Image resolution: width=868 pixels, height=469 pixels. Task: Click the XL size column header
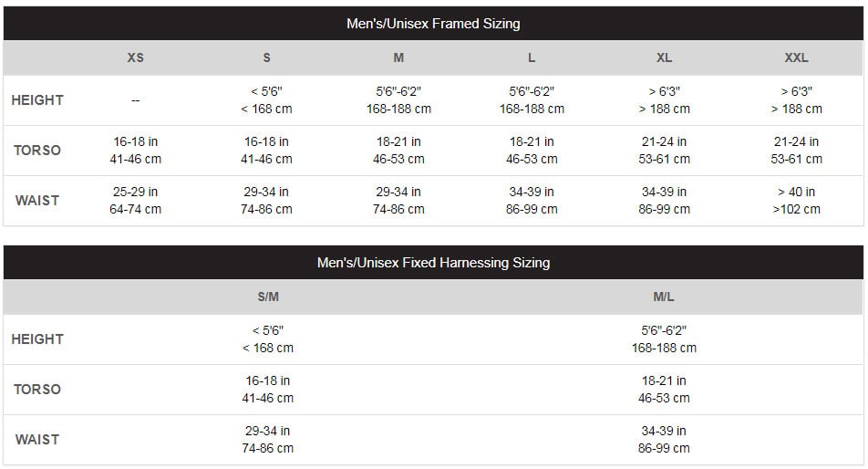click(x=664, y=57)
